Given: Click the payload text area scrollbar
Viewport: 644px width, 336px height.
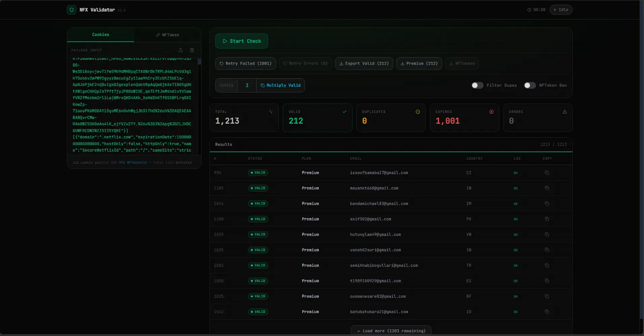Looking at the screenshot, I should tap(199, 61).
